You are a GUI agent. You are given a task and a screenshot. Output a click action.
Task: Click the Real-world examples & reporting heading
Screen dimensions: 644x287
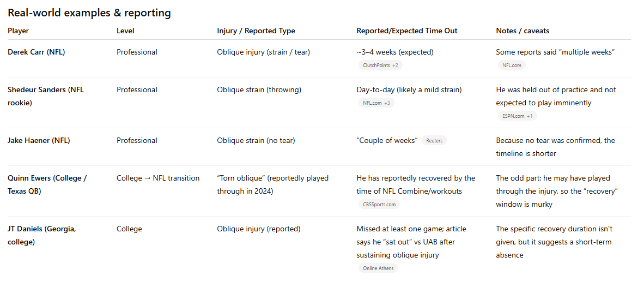89,13
